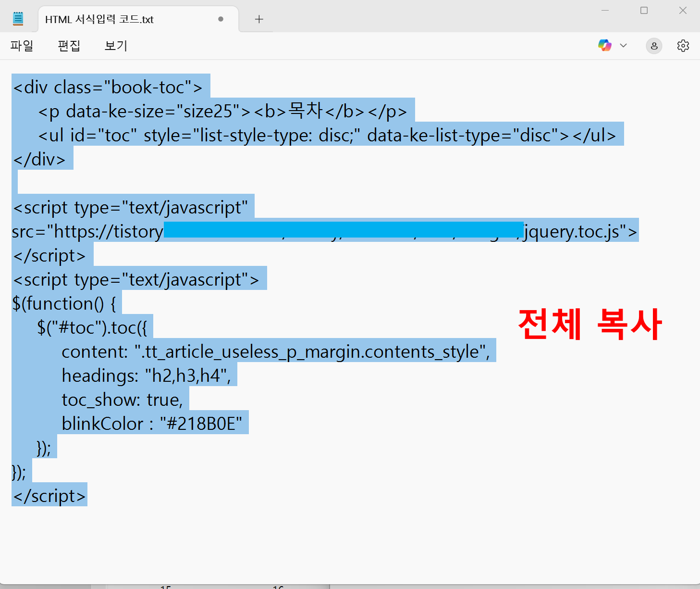Click the '<script type="text/javascript">' line with closing bracket
Image resolution: width=700 pixels, height=589 pixels.
(136, 279)
